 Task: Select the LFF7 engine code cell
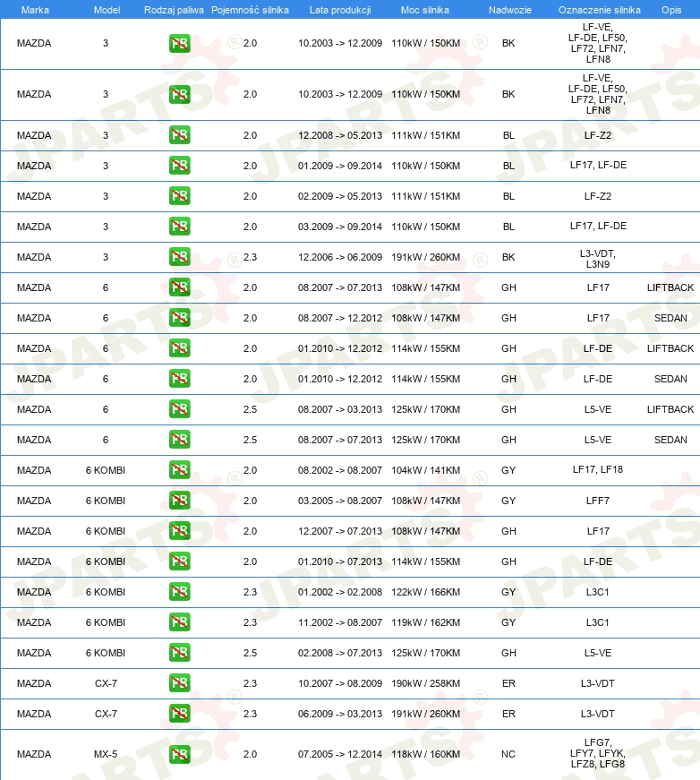[x=598, y=501]
